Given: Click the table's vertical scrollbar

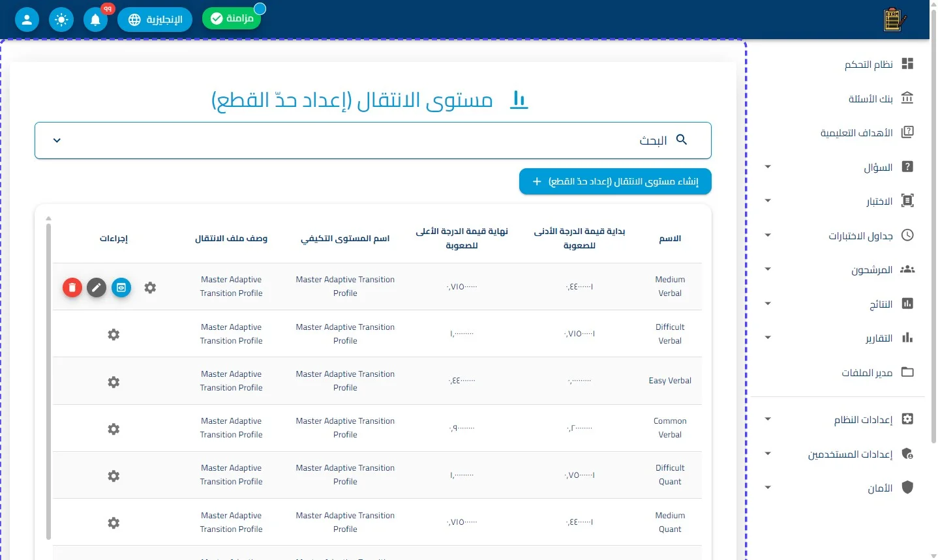Looking at the screenshot, I should point(48,382).
